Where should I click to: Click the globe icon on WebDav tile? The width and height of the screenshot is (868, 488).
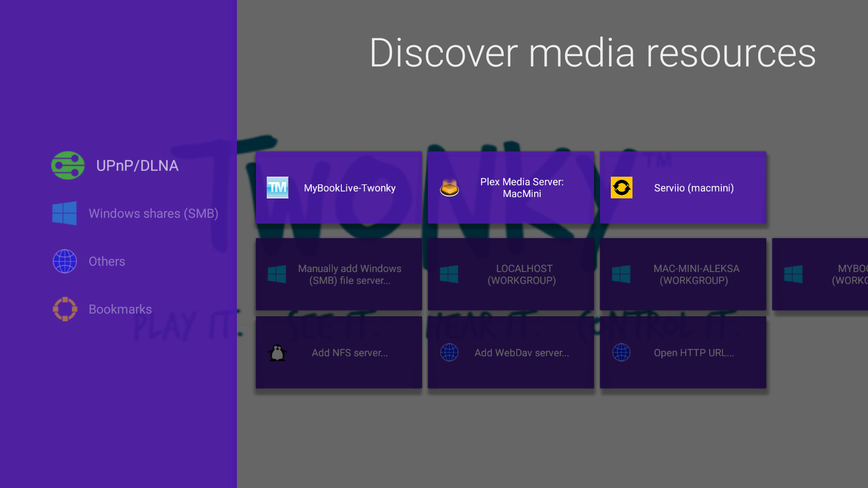449,352
